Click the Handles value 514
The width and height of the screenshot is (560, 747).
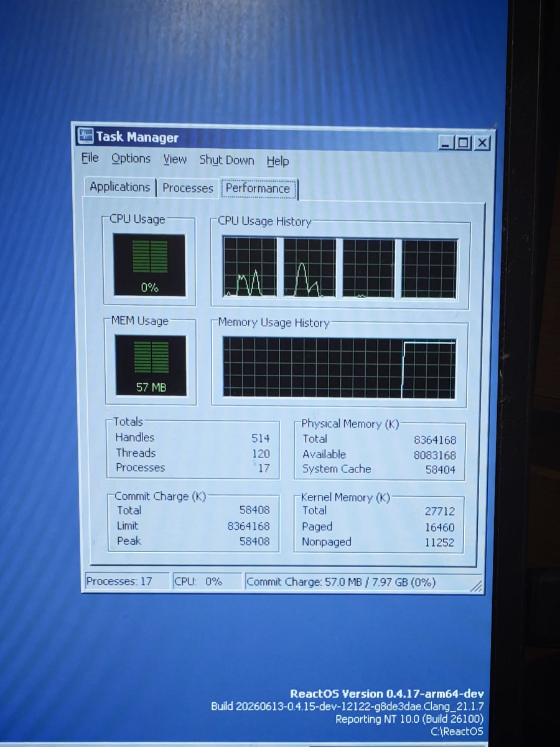(261, 439)
